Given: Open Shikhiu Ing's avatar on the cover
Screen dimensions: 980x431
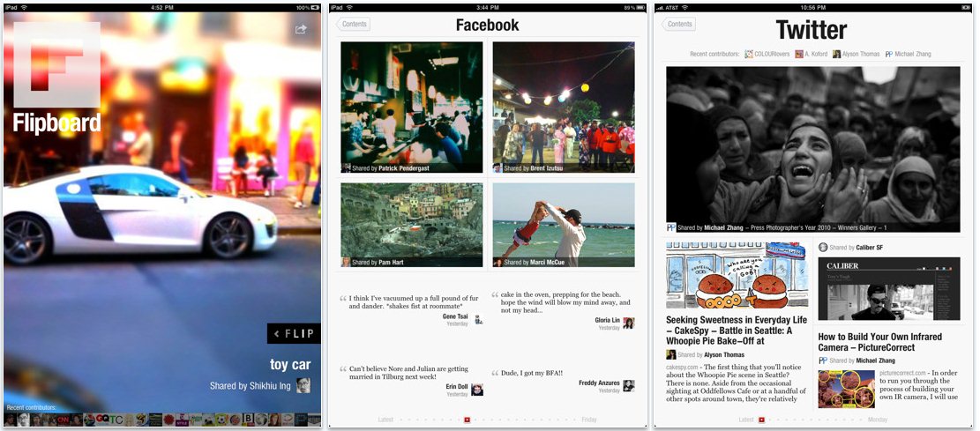Looking at the screenshot, I should click(303, 385).
